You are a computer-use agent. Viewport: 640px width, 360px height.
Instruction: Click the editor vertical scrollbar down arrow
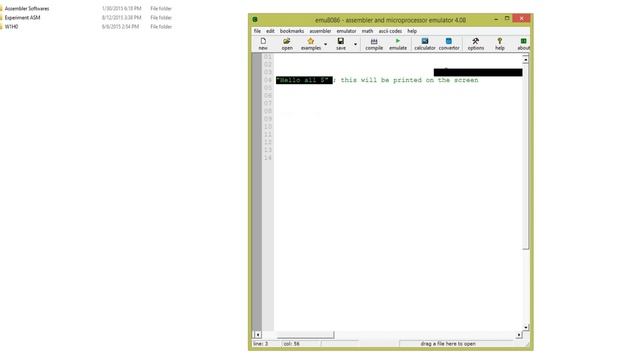(526, 327)
